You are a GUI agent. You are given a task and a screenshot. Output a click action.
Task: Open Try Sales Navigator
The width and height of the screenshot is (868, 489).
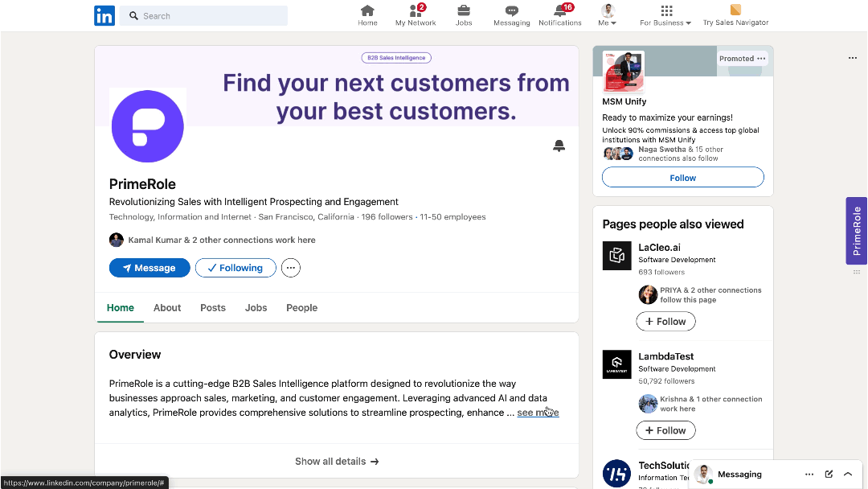coord(735,15)
